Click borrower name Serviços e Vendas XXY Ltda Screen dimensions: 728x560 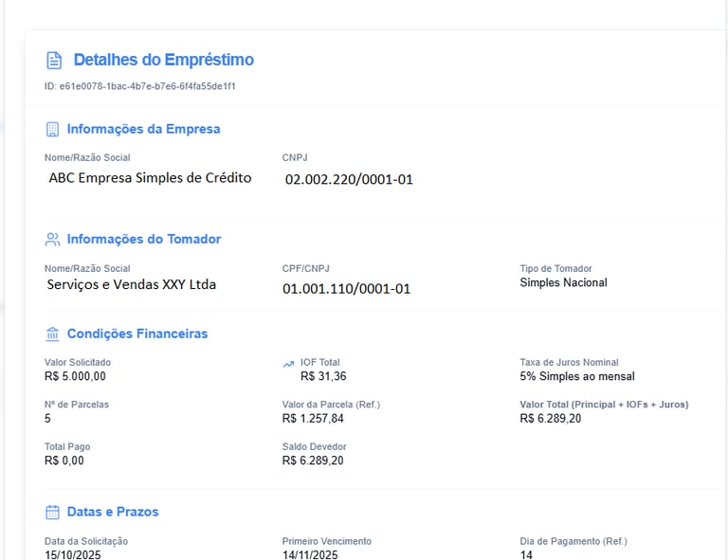(x=132, y=284)
